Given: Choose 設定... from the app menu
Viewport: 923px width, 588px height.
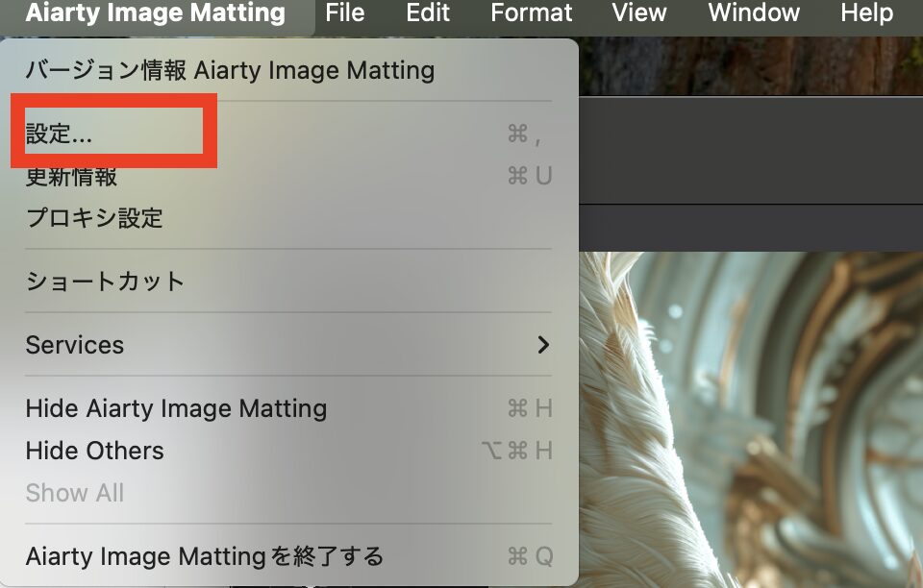Looking at the screenshot, I should click(288, 135).
